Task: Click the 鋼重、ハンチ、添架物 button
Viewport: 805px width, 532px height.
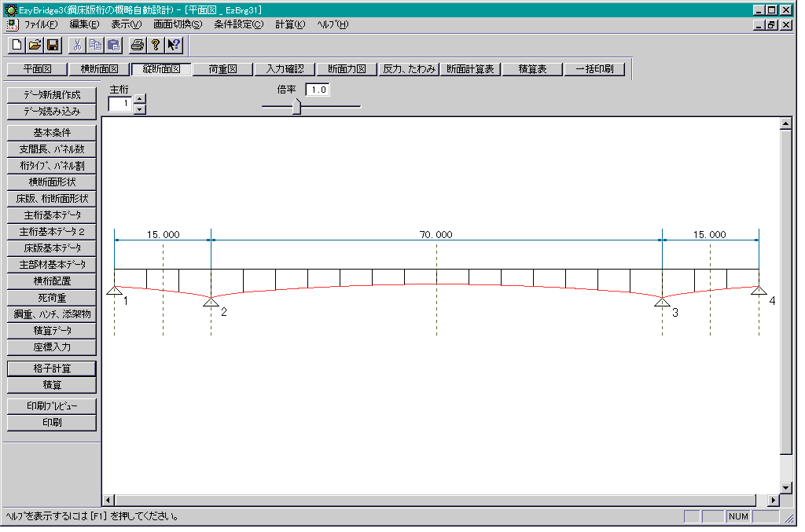Action: point(52,314)
